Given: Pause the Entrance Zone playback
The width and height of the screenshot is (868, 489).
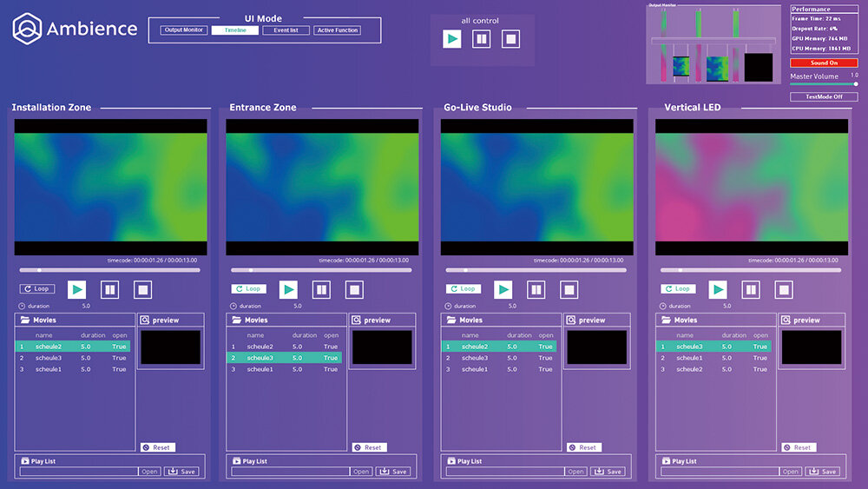Looking at the screenshot, I should point(322,289).
